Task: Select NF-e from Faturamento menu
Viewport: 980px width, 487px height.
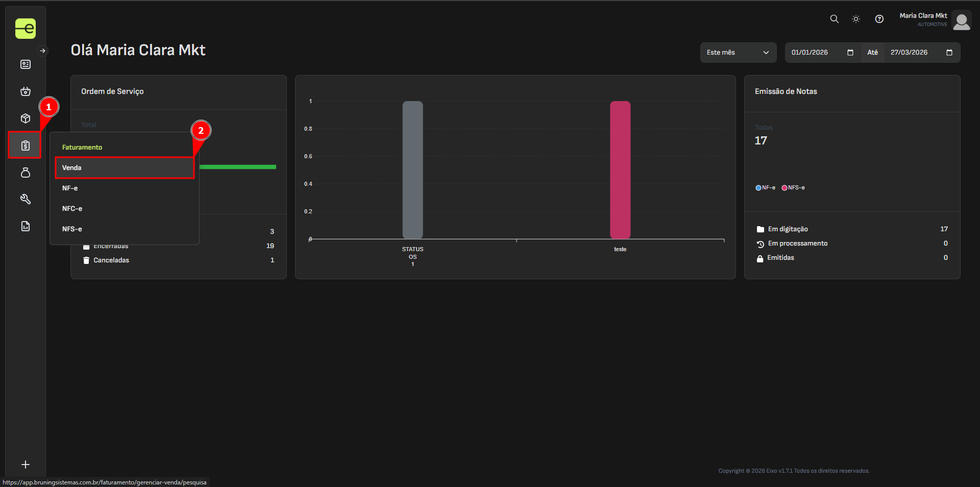Action: pos(70,188)
